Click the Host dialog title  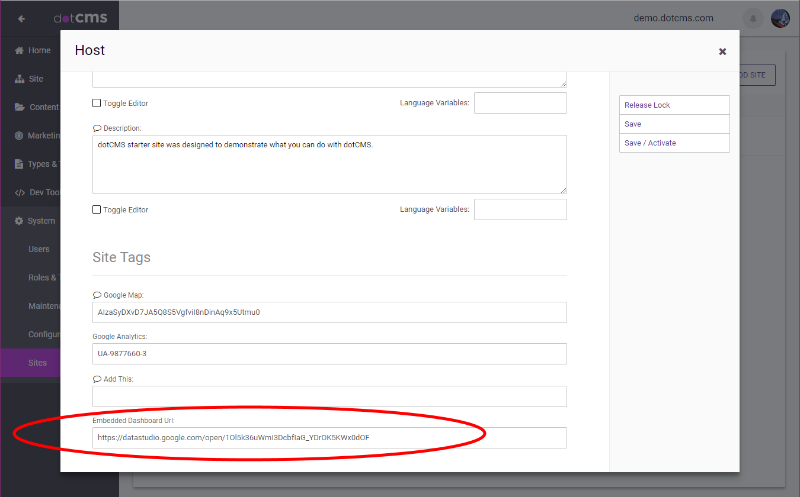coord(90,50)
